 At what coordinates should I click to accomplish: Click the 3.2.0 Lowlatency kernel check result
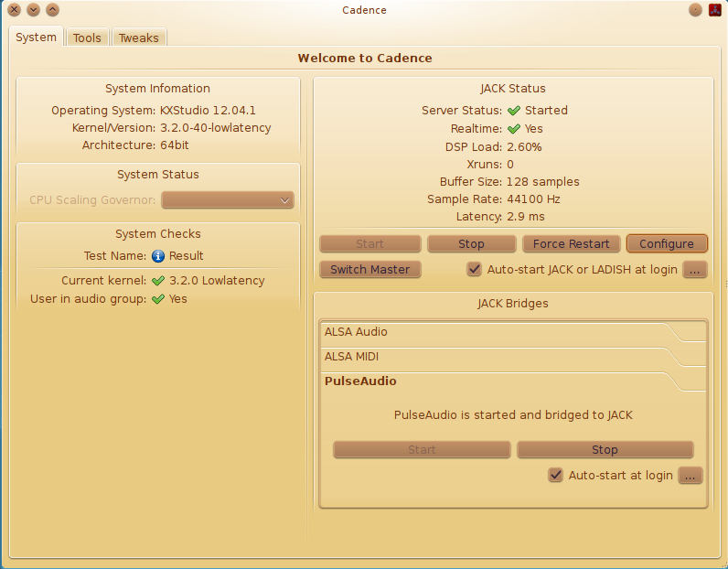point(217,281)
